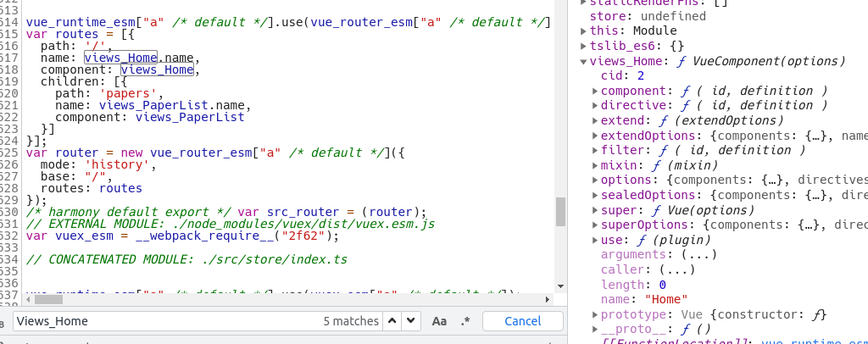Click the CONCATENATED MODULE comment line
The height and width of the screenshot is (344, 868).
point(186,259)
